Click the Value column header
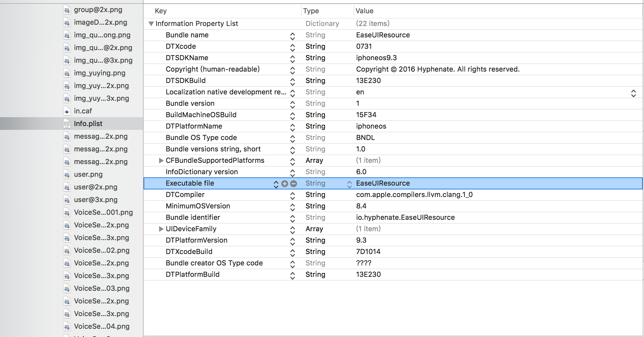The height and width of the screenshot is (337, 644). point(364,11)
